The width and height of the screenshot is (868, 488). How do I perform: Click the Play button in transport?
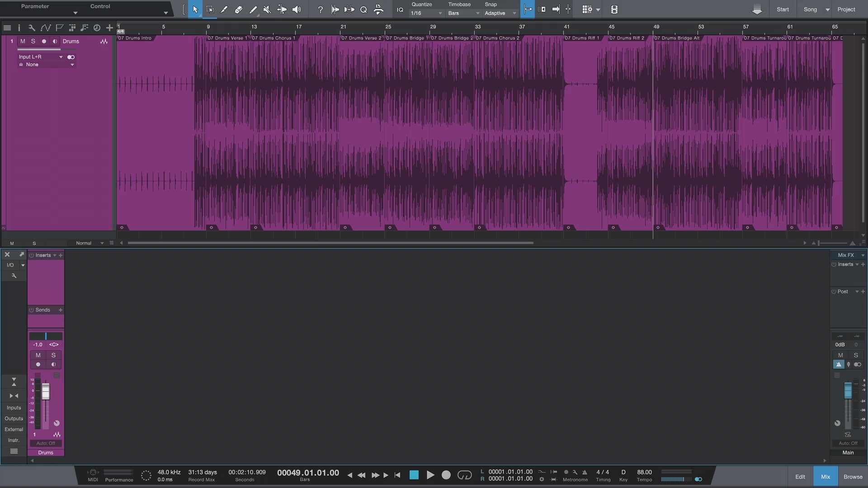pos(430,475)
